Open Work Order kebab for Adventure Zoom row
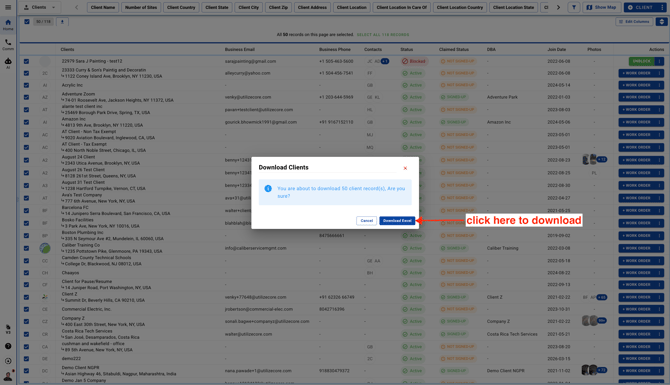The height and width of the screenshot is (385, 670). (x=660, y=97)
